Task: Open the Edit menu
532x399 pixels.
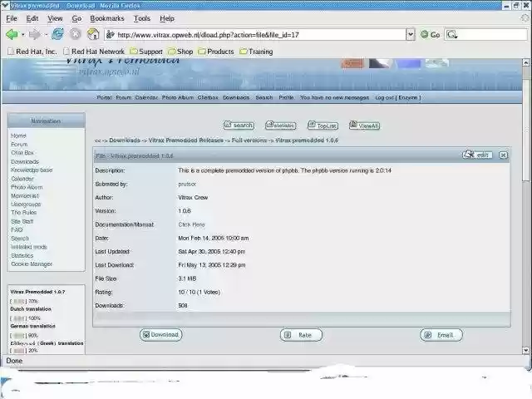Action: pos(32,18)
